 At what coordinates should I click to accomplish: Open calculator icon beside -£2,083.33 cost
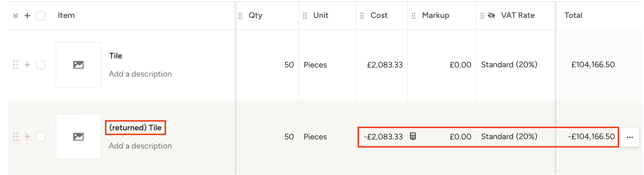click(413, 136)
